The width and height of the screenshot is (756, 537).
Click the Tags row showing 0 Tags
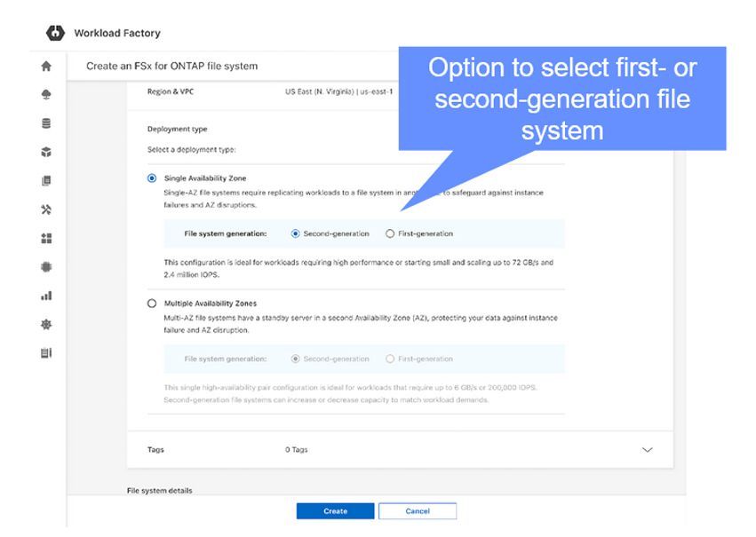coord(297,450)
